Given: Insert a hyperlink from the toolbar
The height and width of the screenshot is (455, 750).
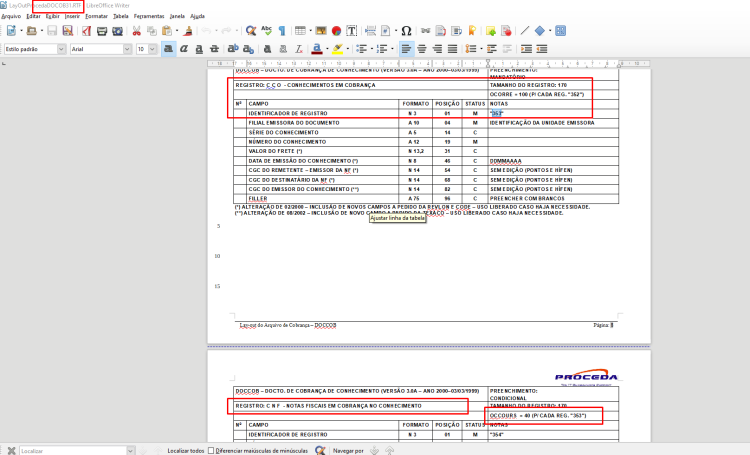Looking at the screenshot, I should point(425,31).
